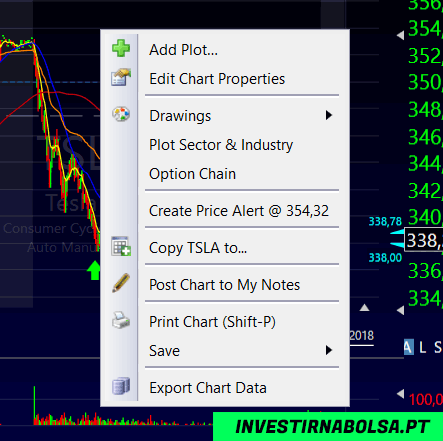
Task: Choose Create Price Alert @ 354,32
Action: 239,211
